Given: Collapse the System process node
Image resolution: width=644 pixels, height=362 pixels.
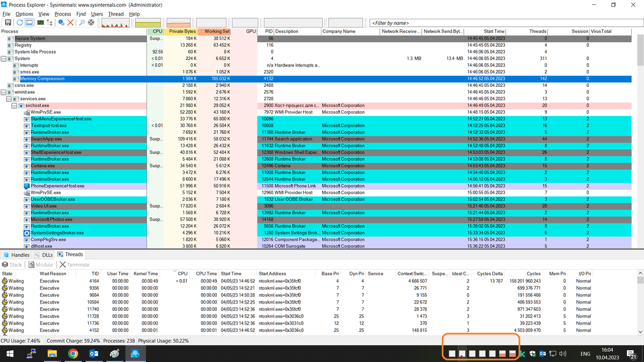Looking at the screenshot, I should (x=2, y=58).
